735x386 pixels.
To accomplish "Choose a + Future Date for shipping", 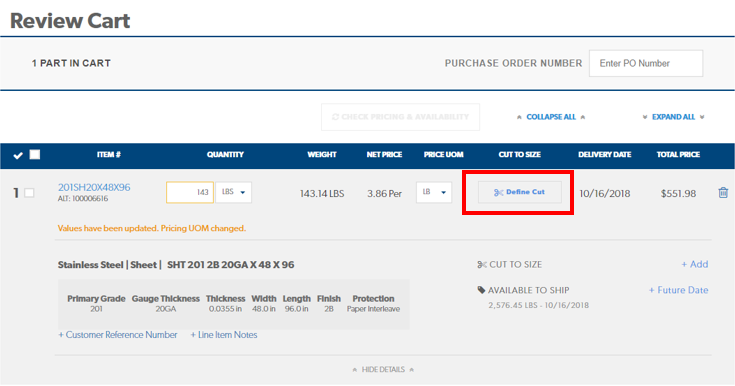I will (678, 290).
